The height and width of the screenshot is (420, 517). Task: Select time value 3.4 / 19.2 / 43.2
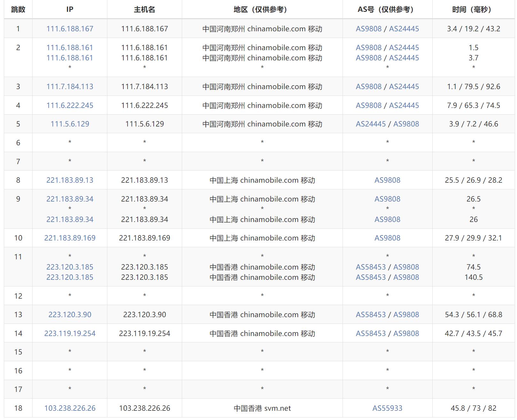click(474, 29)
